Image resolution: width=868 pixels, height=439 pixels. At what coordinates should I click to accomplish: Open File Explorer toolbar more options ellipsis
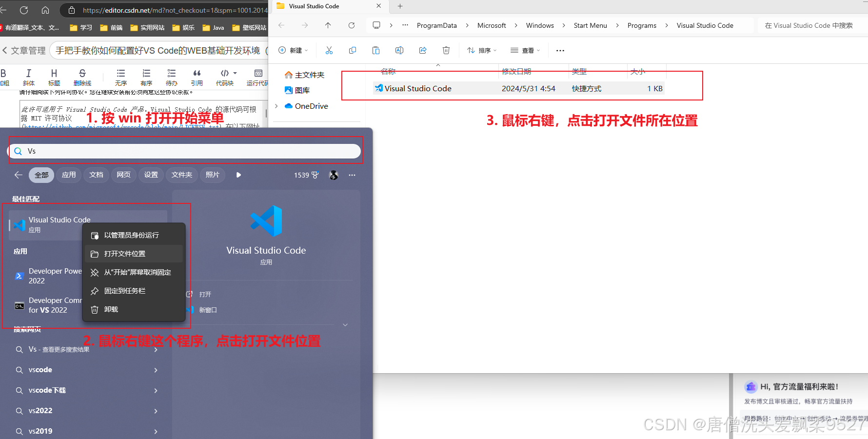point(560,50)
